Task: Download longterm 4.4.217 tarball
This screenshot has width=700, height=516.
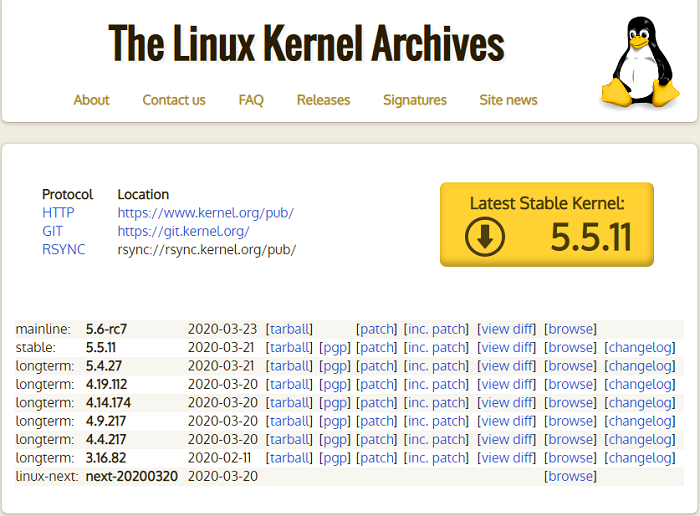Action: point(289,439)
